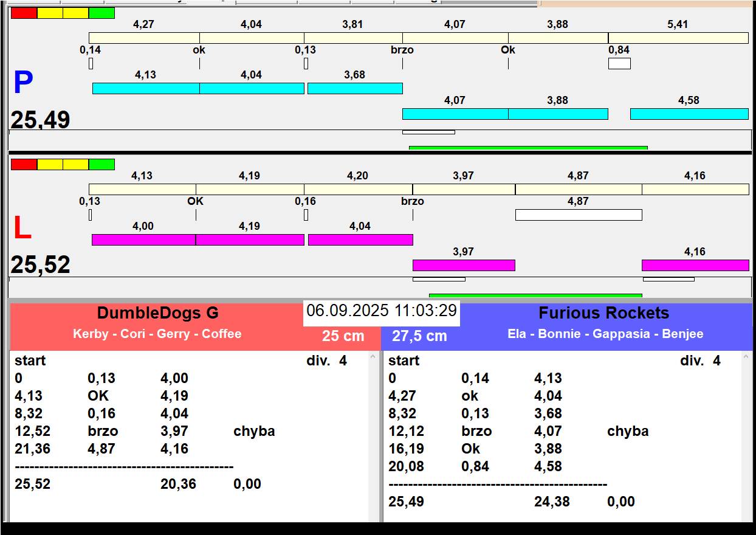Click the small 0,14 marker box in P lane
Screen dimensions: 756x535
click(91, 63)
